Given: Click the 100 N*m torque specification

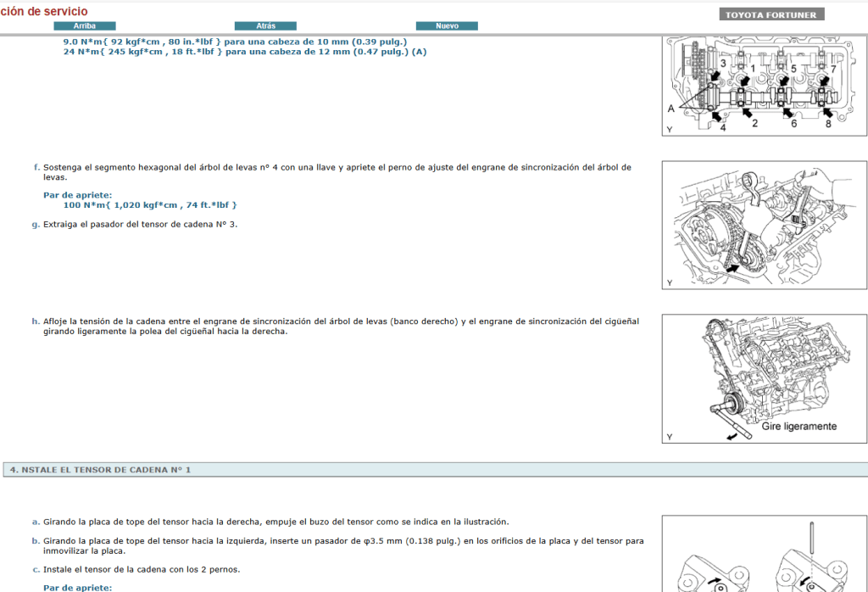Looking at the screenshot, I should coord(150,205).
